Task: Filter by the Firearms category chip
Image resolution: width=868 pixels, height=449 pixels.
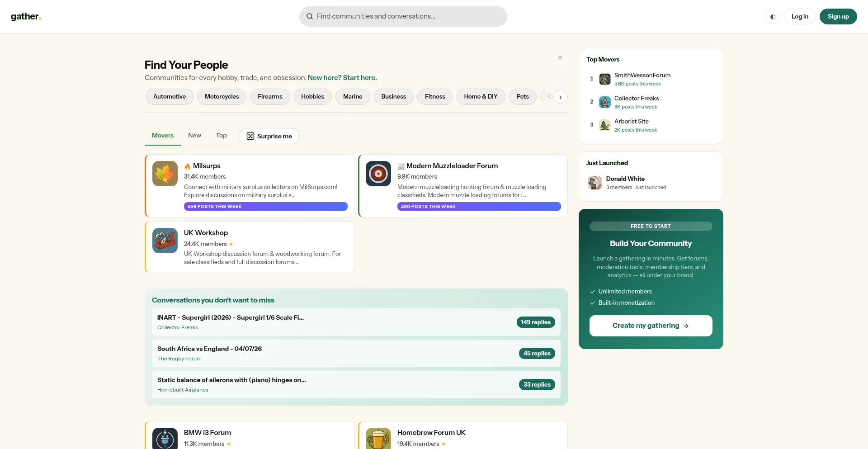Action: (270, 97)
